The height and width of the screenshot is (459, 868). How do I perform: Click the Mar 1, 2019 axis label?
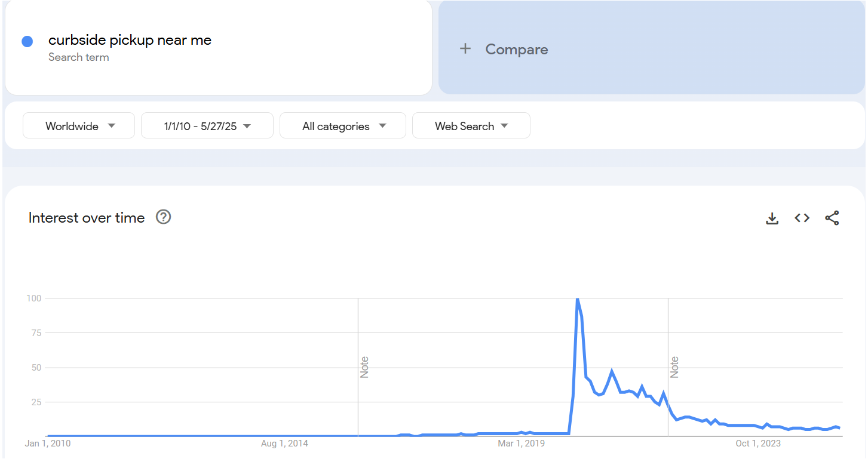tap(522, 443)
